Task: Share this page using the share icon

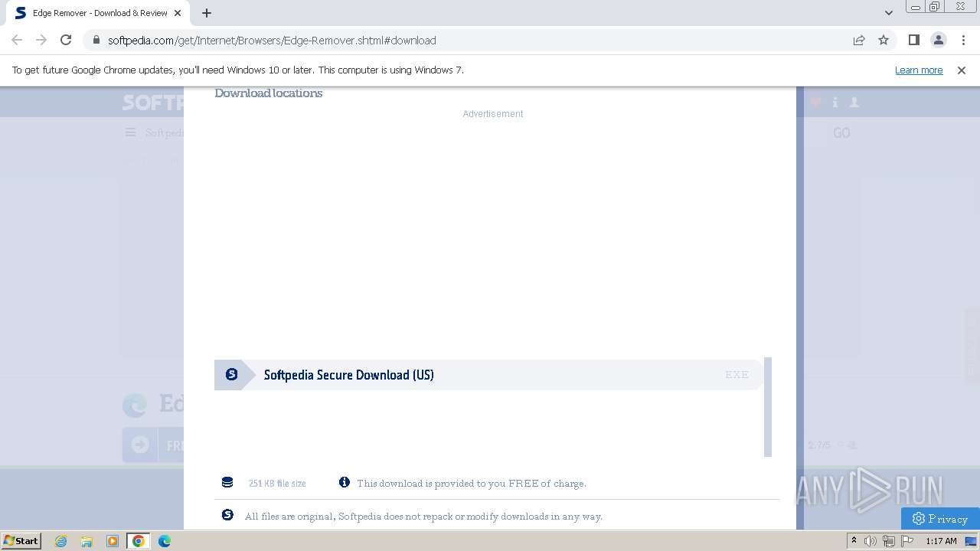Action: pos(859,41)
